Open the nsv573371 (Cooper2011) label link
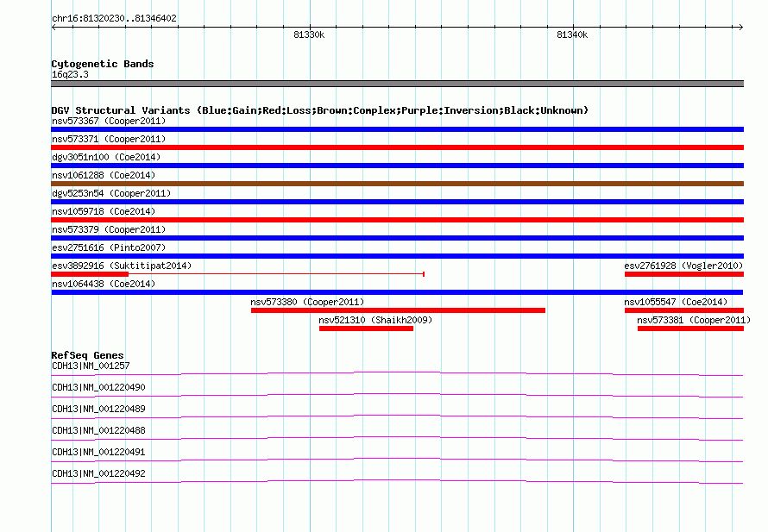The width and height of the screenshot is (768, 532). 109,139
